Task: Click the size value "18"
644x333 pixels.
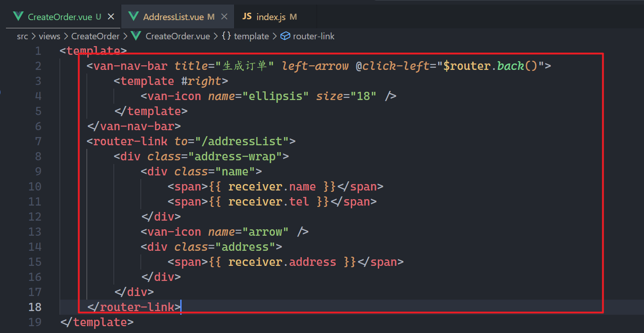Action: click(x=363, y=96)
